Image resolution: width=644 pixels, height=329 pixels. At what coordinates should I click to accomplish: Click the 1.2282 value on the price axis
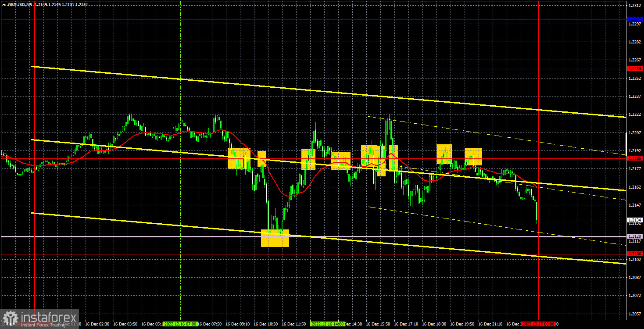(634, 42)
